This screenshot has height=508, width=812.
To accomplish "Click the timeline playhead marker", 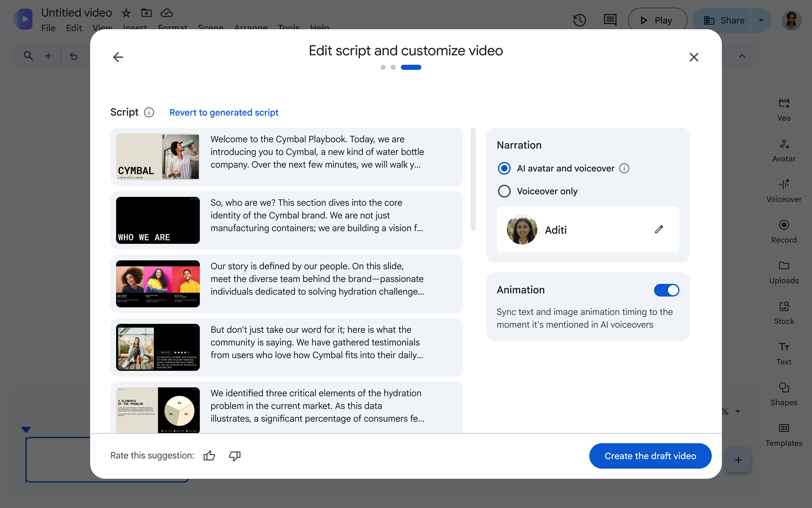I will pos(26,429).
